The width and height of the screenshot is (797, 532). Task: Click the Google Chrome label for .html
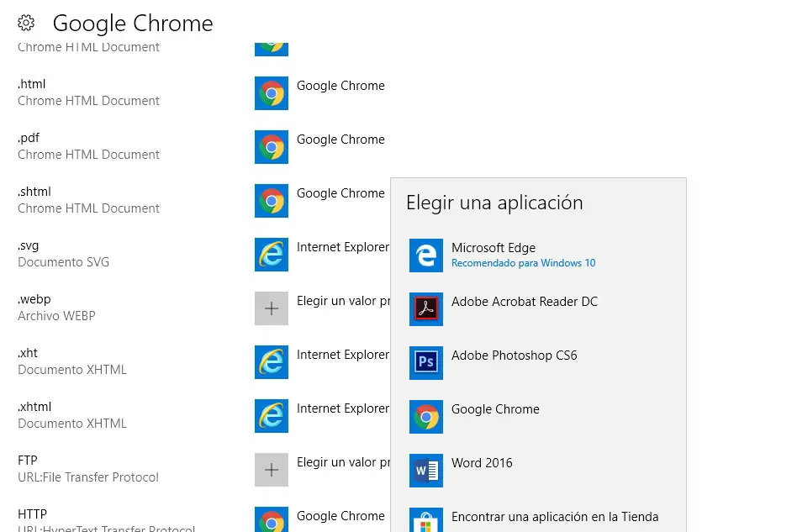point(340,86)
